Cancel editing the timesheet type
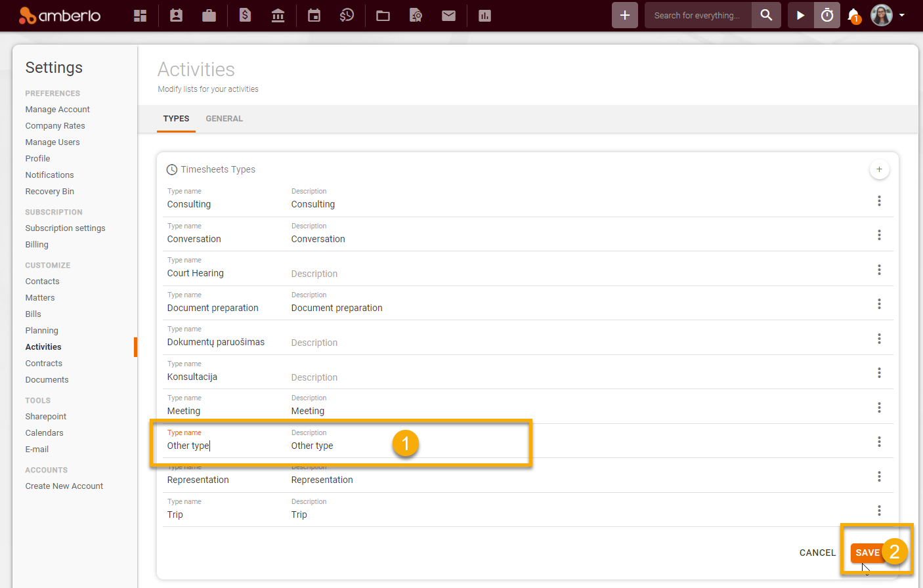This screenshot has height=588, width=923. (x=817, y=553)
